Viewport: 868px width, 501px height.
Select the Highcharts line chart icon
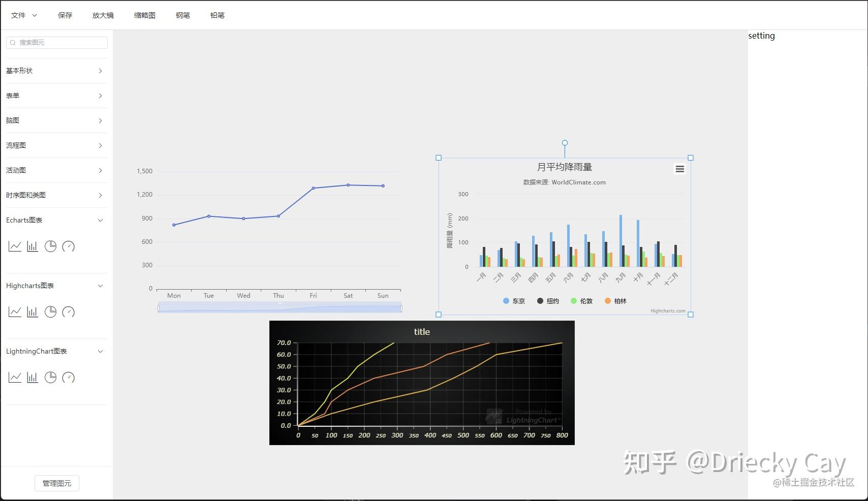tap(15, 311)
